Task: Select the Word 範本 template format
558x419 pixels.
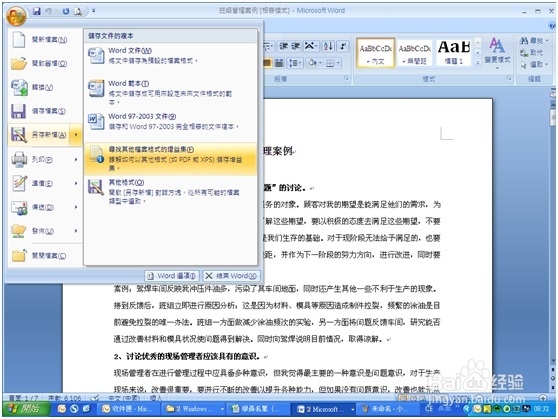Action: point(170,92)
